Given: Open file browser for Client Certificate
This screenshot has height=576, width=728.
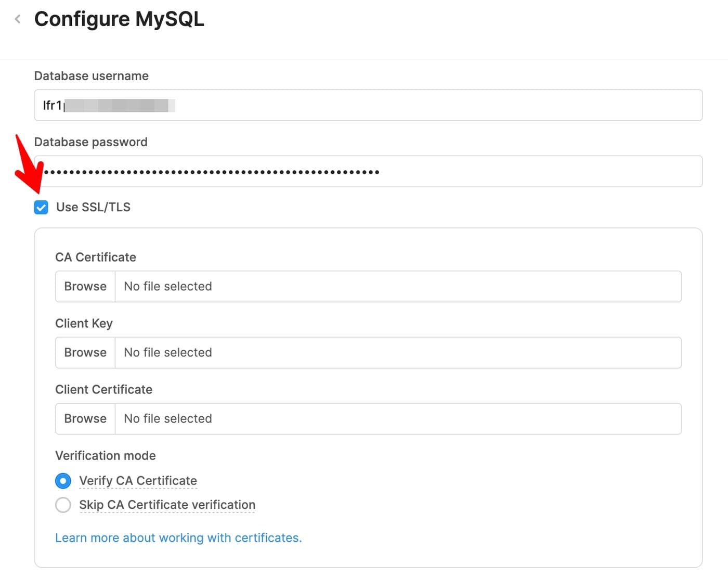Looking at the screenshot, I should (x=85, y=418).
